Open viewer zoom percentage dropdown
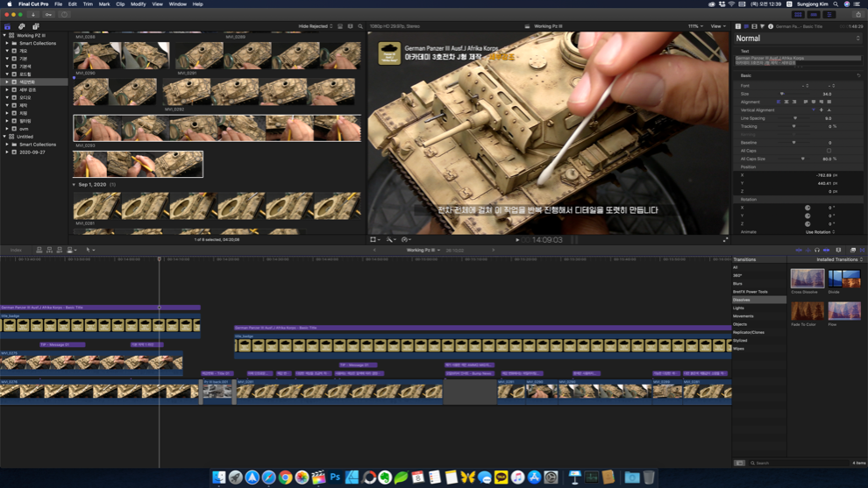The image size is (868, 488). pyautogui.click(x=696, y=26)
